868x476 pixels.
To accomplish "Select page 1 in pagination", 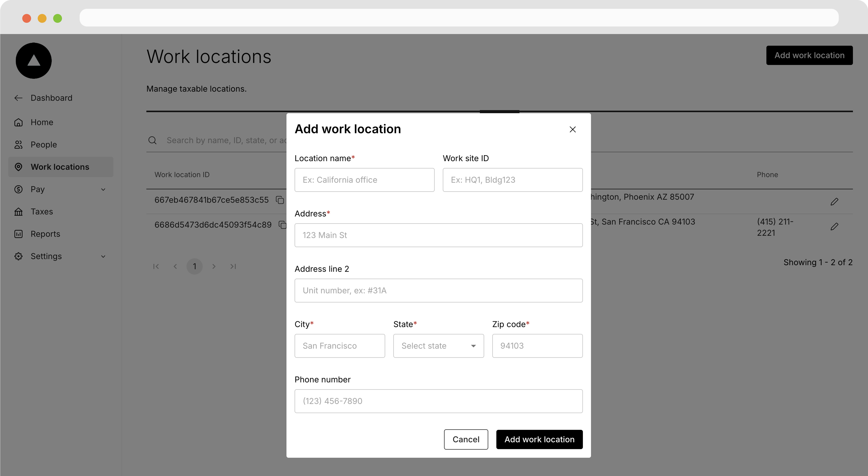I will [x=194, y=266].
